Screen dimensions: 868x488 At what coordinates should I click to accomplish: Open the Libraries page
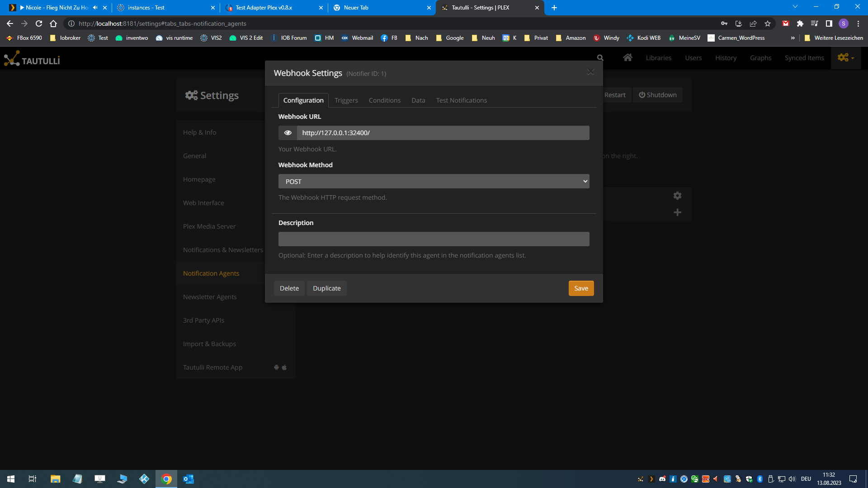coord(659,58)
